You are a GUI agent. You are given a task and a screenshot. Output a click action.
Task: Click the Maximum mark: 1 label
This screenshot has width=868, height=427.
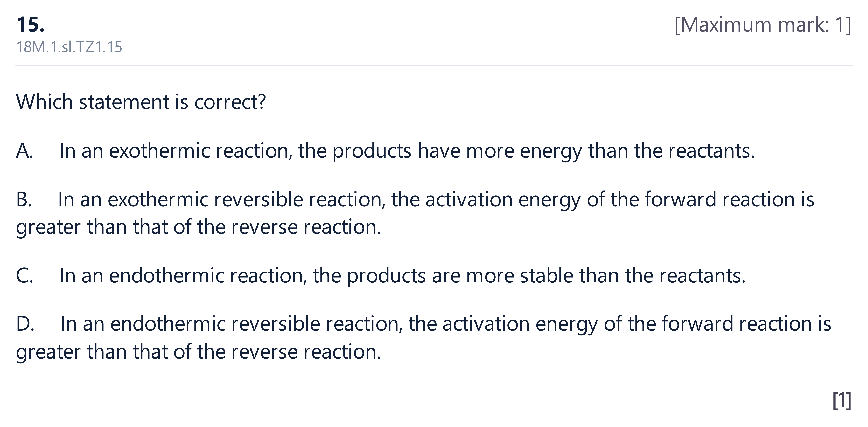pos(763,25)
